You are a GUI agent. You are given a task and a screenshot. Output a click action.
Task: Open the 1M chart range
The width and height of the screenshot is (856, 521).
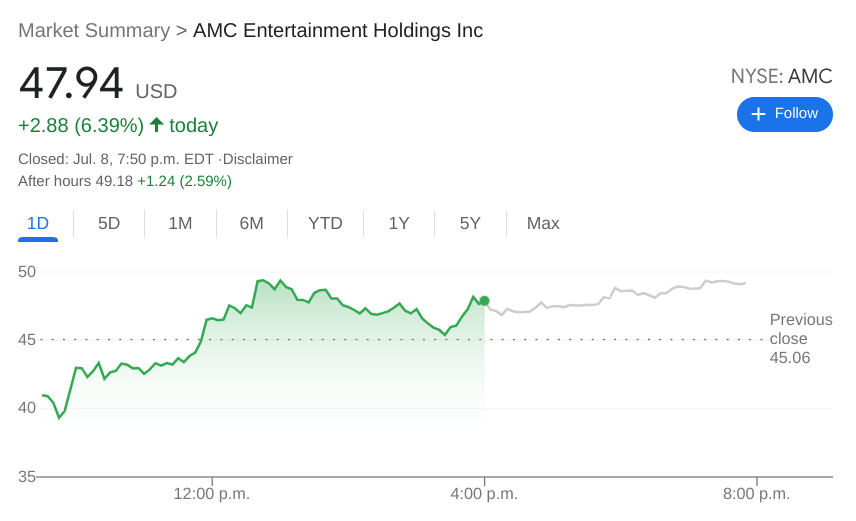click(180, 224)
